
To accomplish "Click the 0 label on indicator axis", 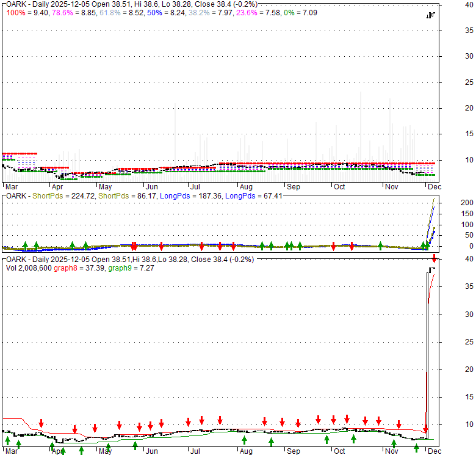I will tap(471, 246).
